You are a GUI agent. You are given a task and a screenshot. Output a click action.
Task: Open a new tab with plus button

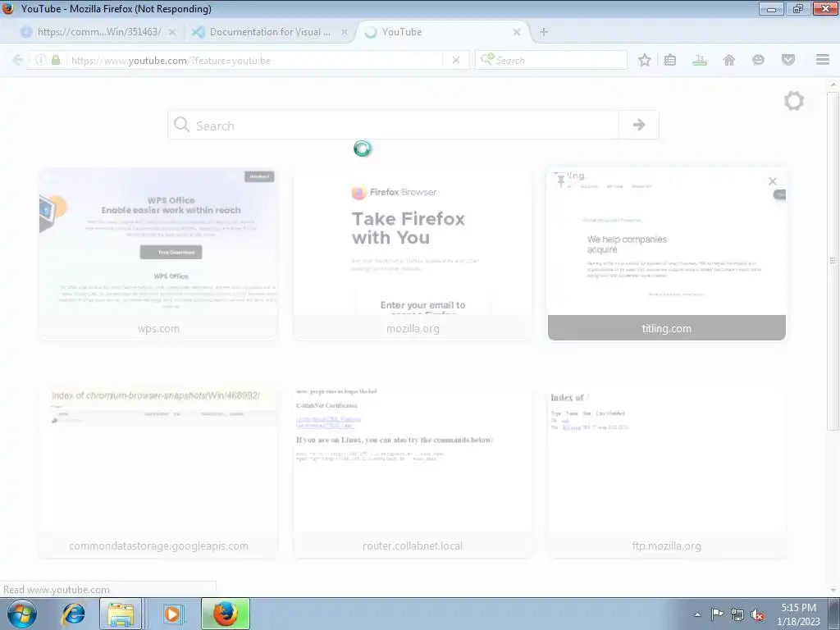(x=544, y=32)
